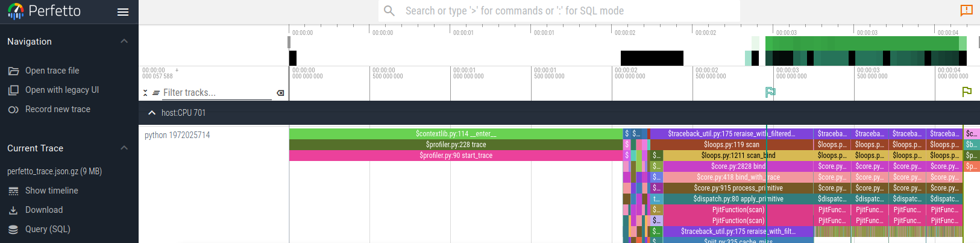Screen dimensions: 980x243
Task: Click the search magnifier icon
Action: [x=389, y=11]
